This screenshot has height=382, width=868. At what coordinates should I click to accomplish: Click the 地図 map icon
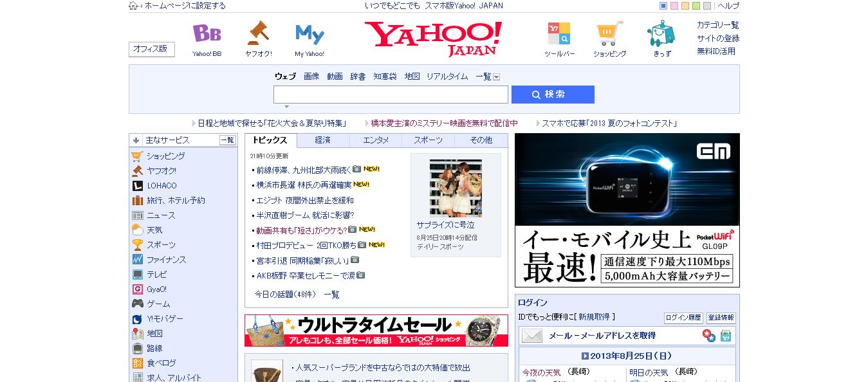coord(137,333)
